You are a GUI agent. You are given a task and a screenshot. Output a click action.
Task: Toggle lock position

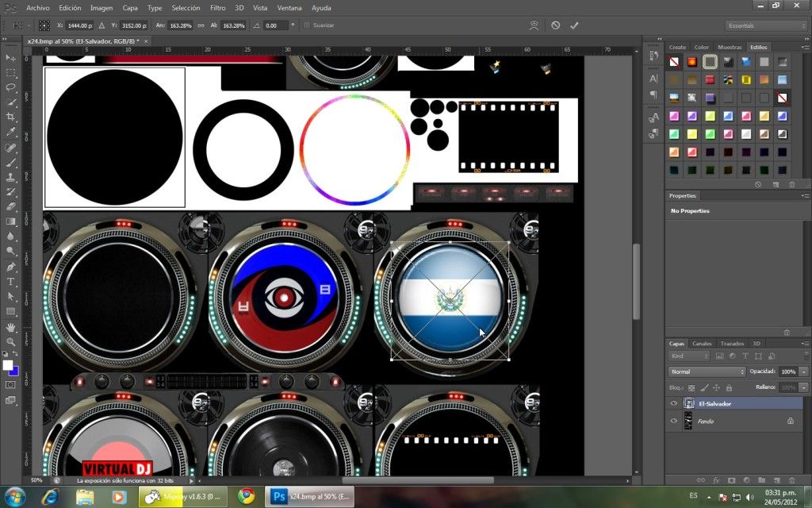[x=717, y=387]
